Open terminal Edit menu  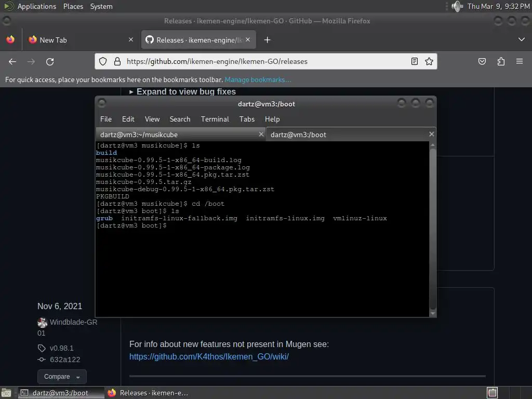(x=128, y=119)
